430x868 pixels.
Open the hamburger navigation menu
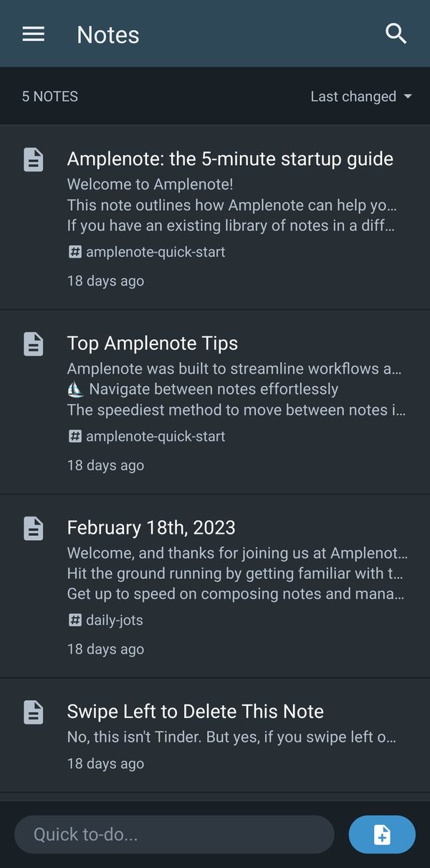point(33,34)
